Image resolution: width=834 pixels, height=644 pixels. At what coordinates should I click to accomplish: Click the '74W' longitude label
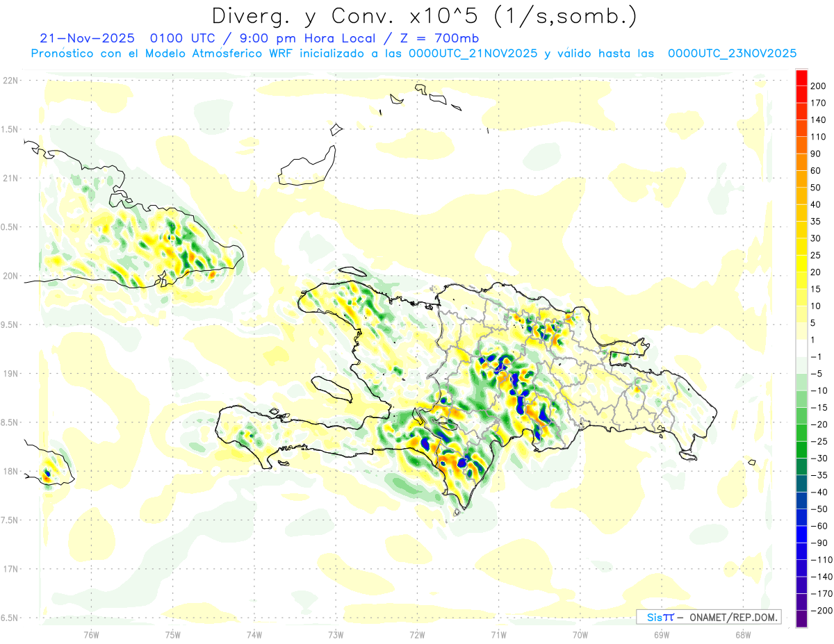(x=254, y=634)
